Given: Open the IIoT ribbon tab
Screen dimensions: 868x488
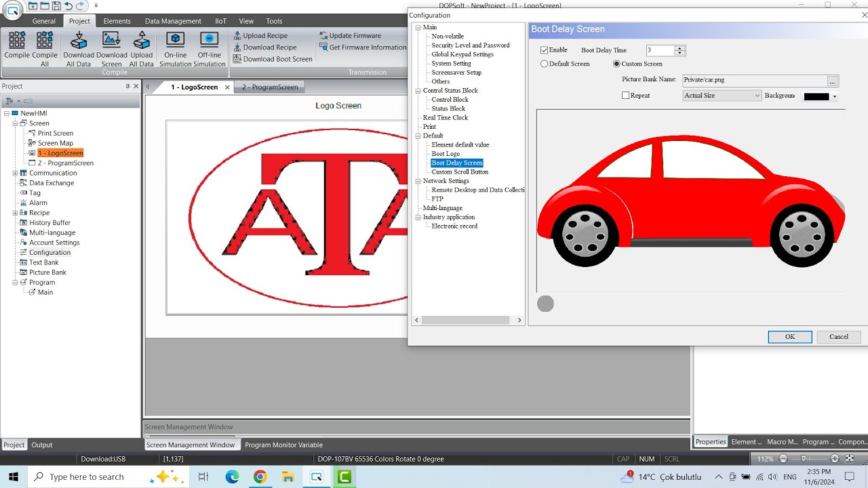Looking at the screenshot, I should click(220, 21).
